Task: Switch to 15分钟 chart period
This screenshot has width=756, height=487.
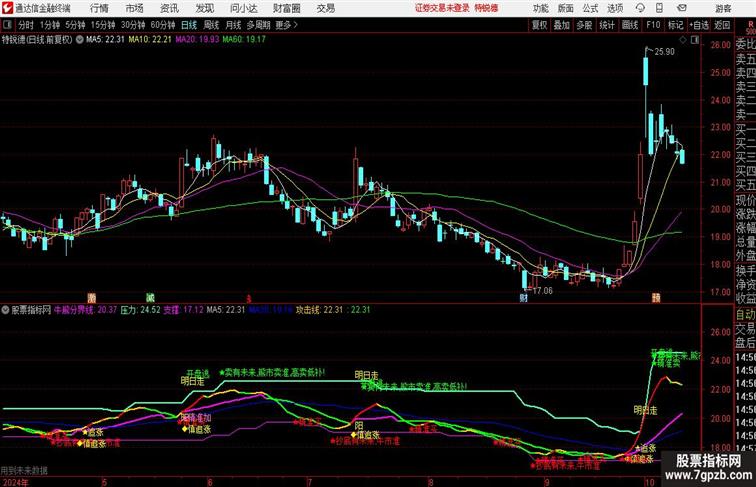Action: (x=103, y=25)
